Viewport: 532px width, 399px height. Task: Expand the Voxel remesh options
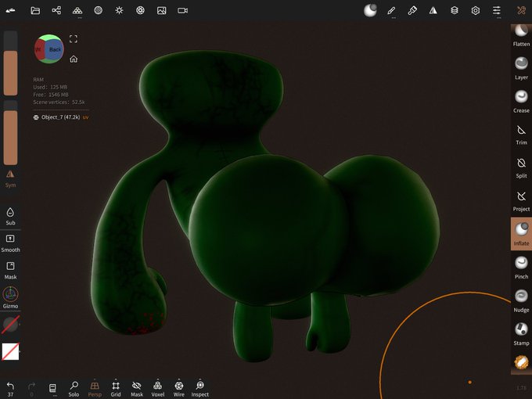157,389
